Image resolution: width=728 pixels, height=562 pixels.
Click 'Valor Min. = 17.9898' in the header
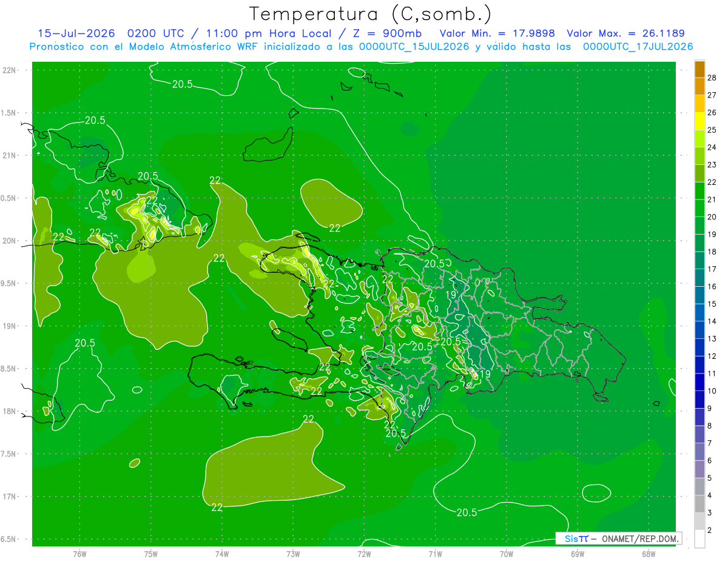497,33
